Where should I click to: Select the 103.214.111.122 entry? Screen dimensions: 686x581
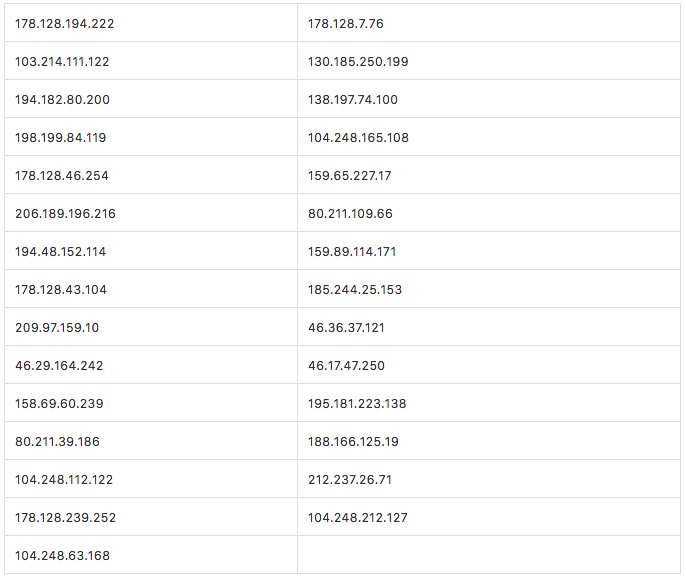point(151,61)
